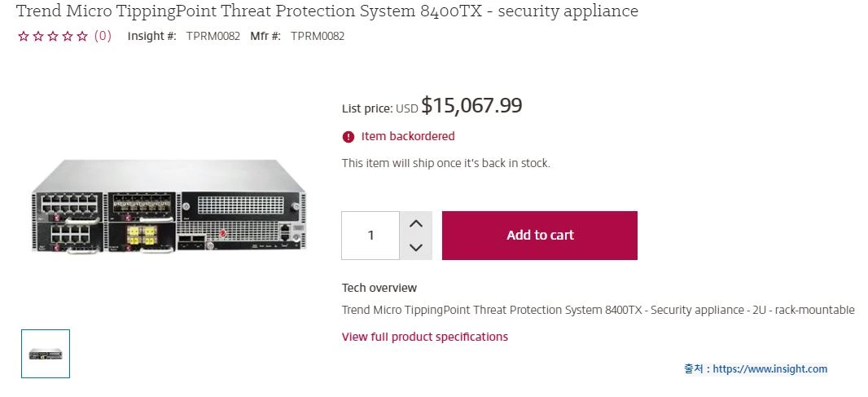Click the product title heading
Screen dimensions: 868x397
pyautogui.click(x=327, y=11)
